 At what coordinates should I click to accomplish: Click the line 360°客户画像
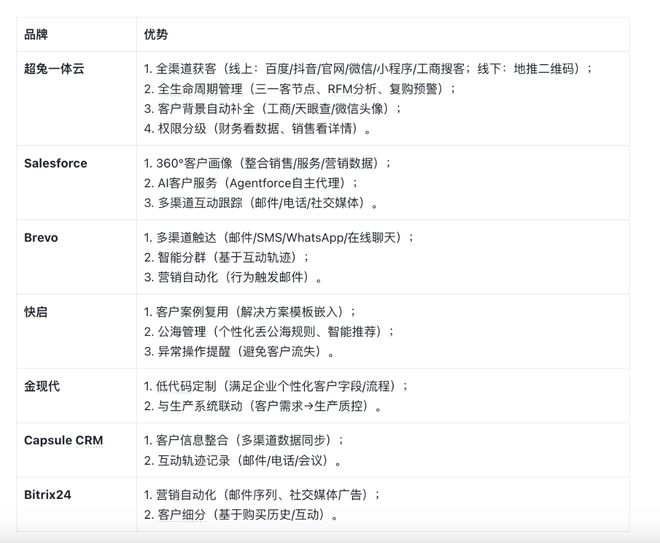pos(268,163)
